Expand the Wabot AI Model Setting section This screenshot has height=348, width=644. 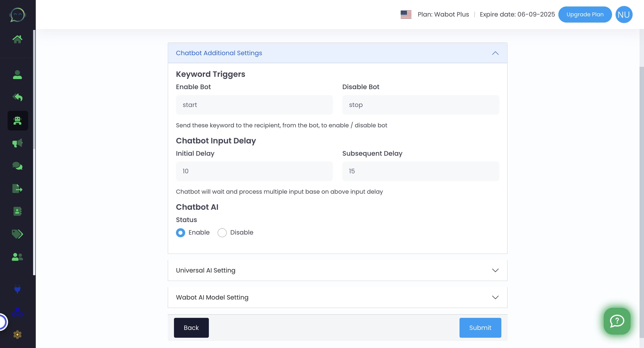[337, 297]
